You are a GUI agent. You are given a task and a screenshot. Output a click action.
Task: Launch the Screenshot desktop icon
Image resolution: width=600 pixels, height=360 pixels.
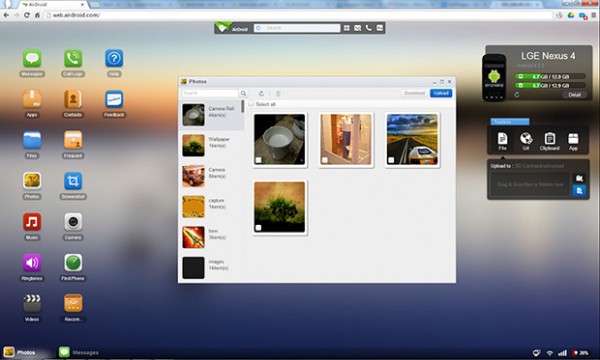(x=73, y=181)
